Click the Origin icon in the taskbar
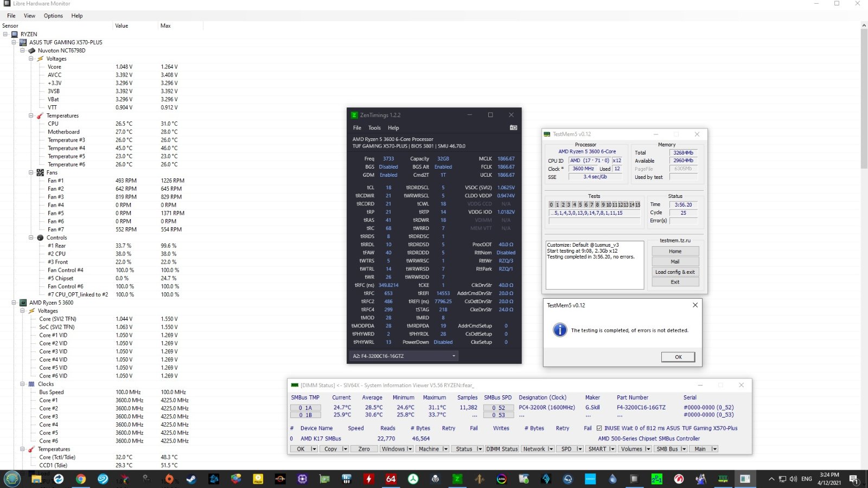Image resolution: width=868 pixels, height=488 pixels. point(169,479)
